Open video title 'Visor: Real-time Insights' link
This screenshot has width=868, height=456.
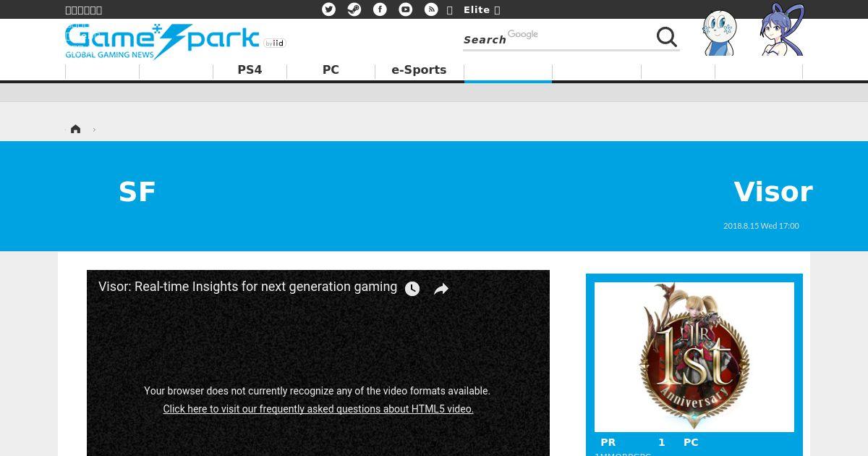coord(247,287)
